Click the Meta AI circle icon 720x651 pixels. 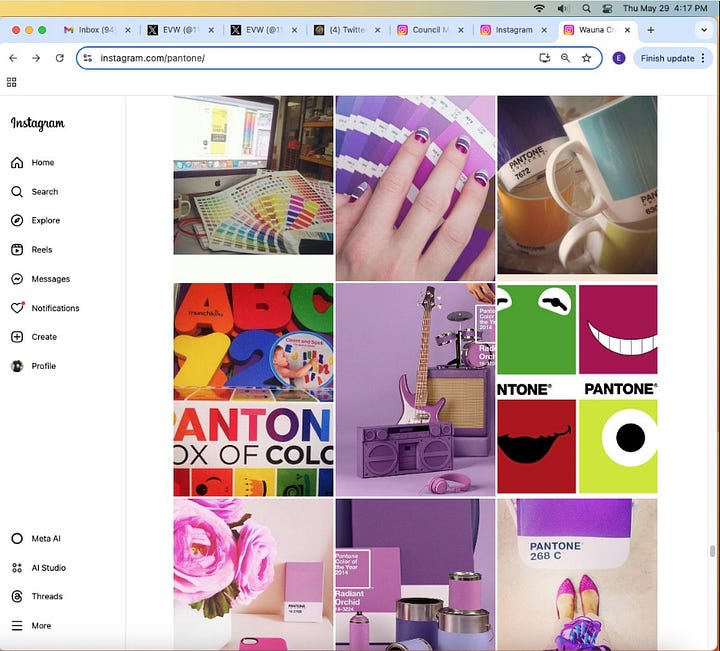pyautogui.click(x=17, y=539)
